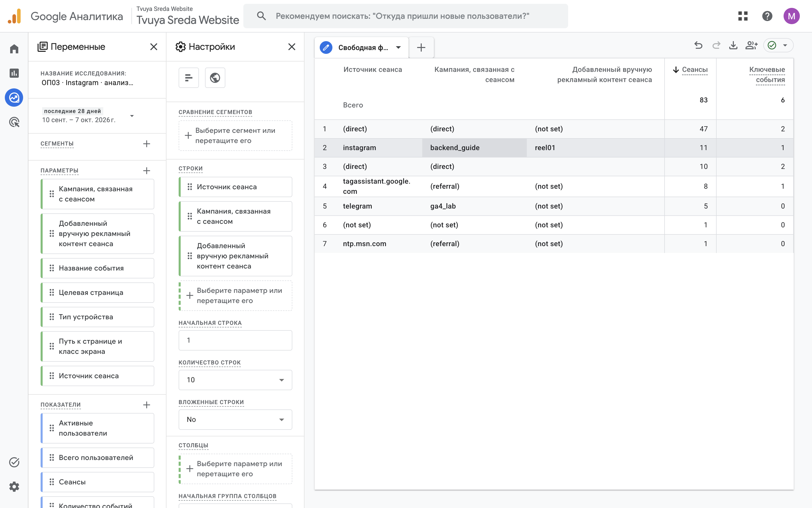Open the Reports bar-chart icon in sidebar

point(14,73)
